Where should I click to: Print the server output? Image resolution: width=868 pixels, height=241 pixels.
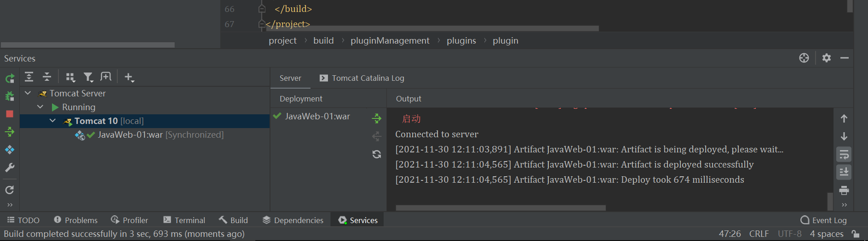tap(844, 190)
